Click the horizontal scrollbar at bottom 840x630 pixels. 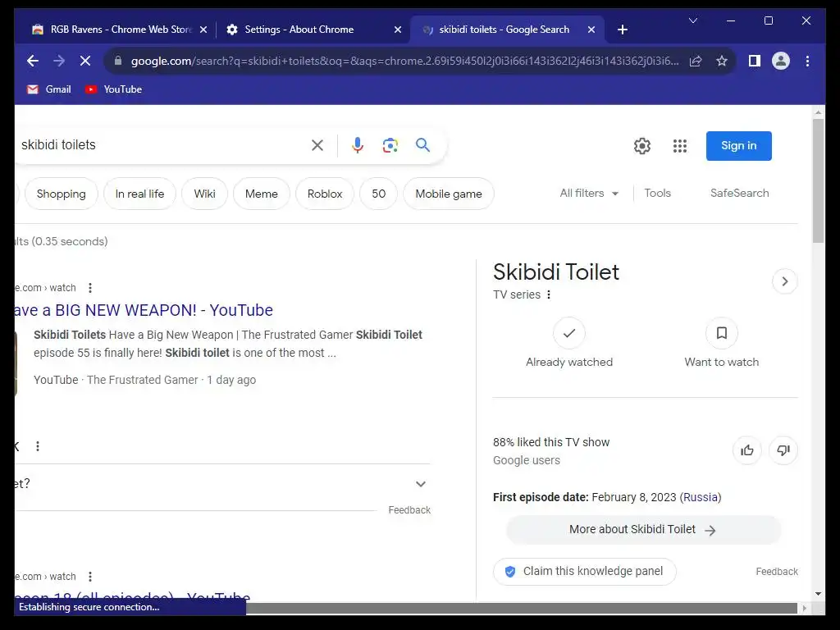[521, 608]
